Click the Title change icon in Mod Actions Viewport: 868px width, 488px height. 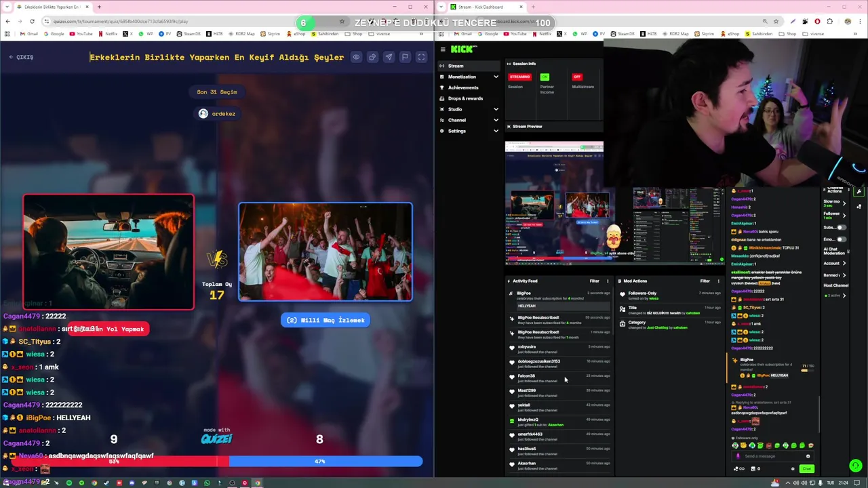[623, 310]
